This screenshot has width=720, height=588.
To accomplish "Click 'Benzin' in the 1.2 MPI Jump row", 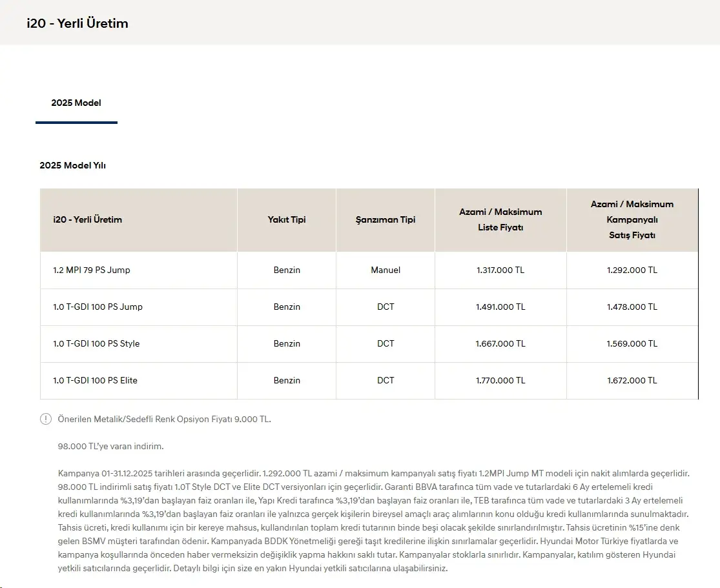I will (287, 270).
